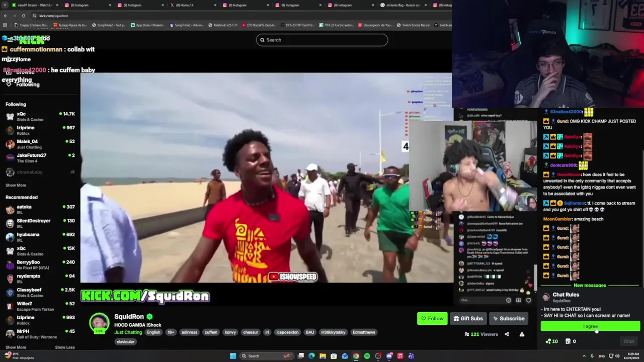Open recommended aatoka channel
This screenshot has width=644, height=362.
click(40, 209)
